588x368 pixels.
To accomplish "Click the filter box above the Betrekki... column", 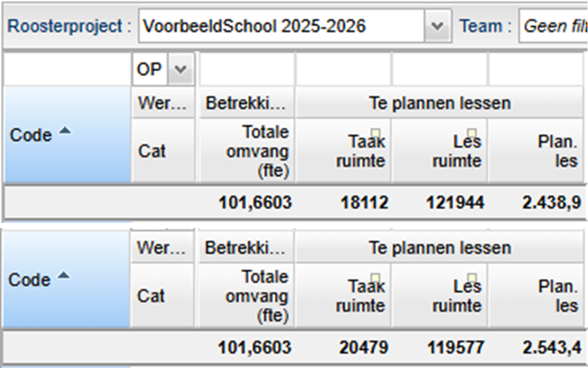I will [246, 70].
